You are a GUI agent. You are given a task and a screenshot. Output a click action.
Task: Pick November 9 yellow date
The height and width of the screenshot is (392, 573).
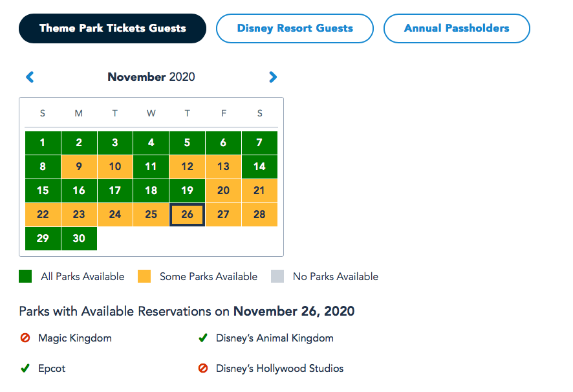(79, 167)
